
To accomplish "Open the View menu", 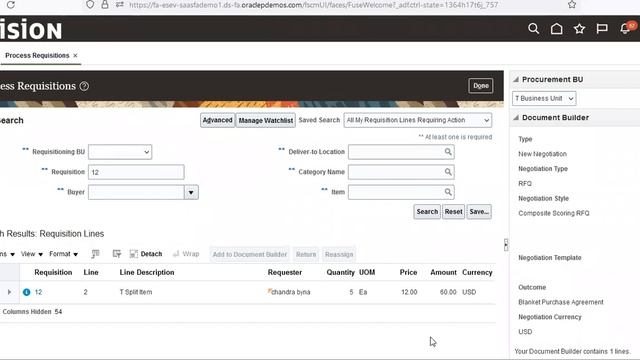I will (32, 254).
